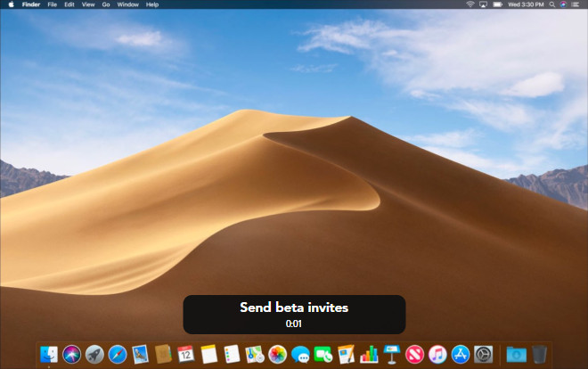This screenshot has height=369, width=588.
Task: Open System Preferences gear in Dock
Action: click(484, 355)
